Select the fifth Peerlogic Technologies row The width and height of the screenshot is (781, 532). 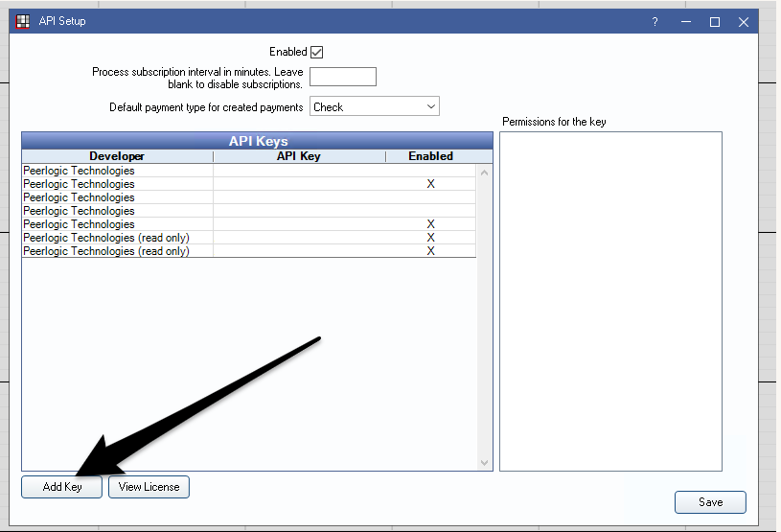(249, 224)
